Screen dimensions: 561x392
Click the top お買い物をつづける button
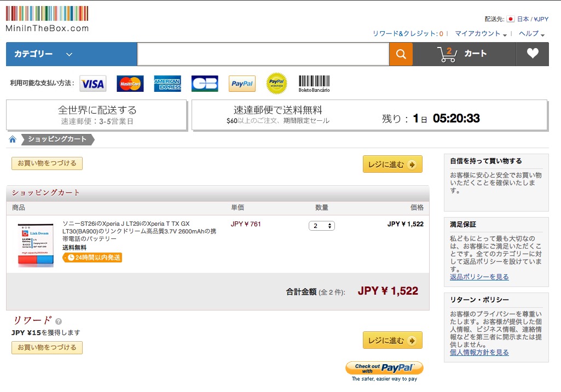coord(47,163)
